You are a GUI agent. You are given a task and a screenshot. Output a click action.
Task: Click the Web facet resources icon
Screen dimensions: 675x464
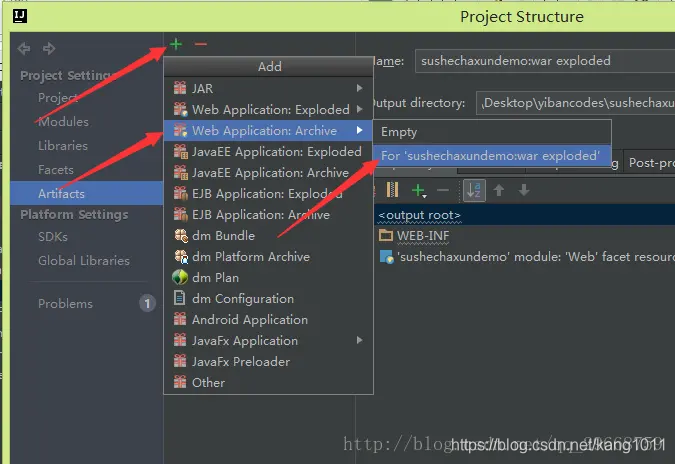pos(387,257)
